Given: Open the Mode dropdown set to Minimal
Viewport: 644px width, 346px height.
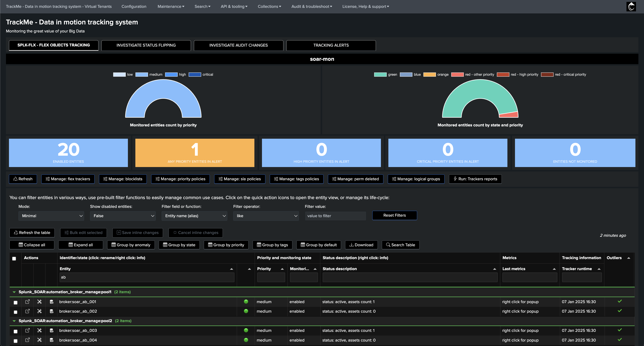Looking at the screenshot, I should (51, 216).
